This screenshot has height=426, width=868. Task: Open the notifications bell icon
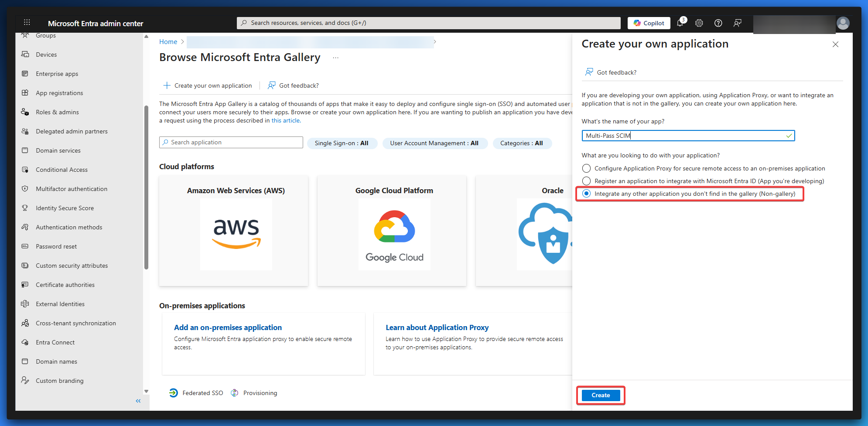coord(680,23)
